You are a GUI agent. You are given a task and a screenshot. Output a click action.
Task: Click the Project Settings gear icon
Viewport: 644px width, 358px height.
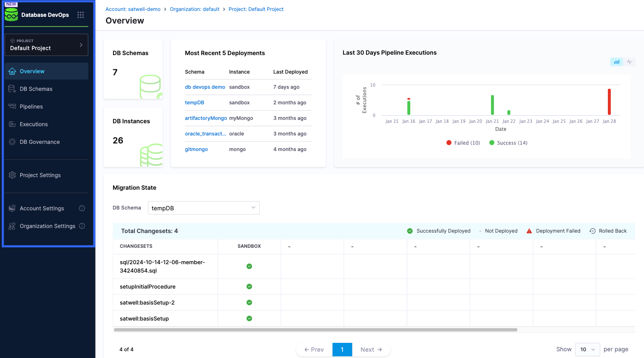(12, 175)
